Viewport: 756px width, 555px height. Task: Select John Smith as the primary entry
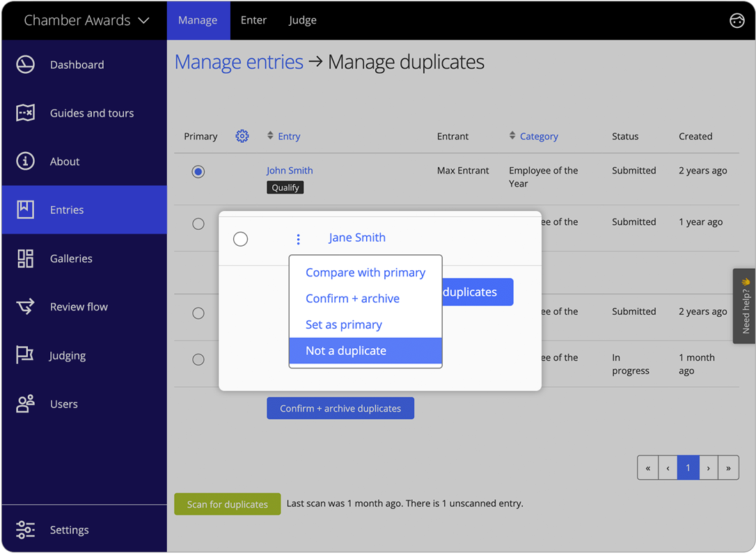tap(198, 171)
